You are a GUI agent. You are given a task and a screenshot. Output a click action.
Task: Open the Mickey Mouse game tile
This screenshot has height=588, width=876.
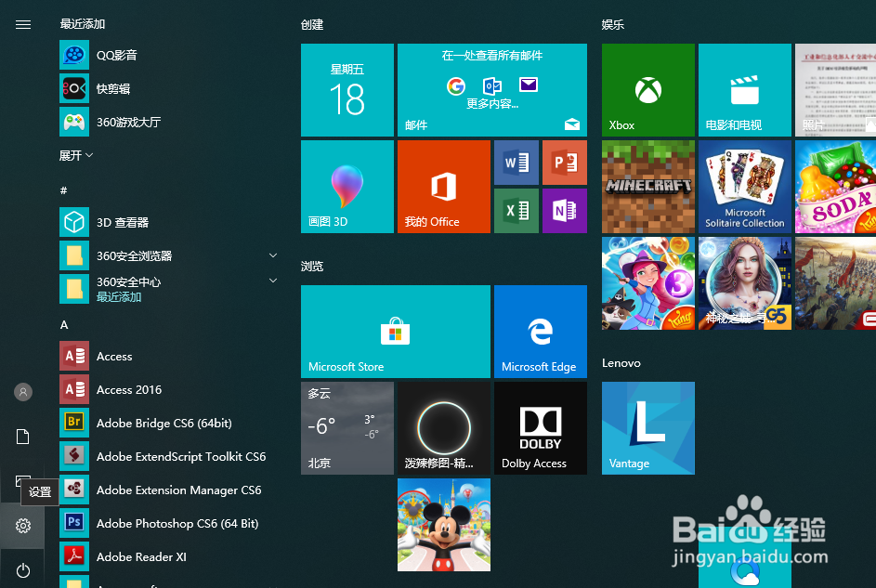click(x=444, y=525)
